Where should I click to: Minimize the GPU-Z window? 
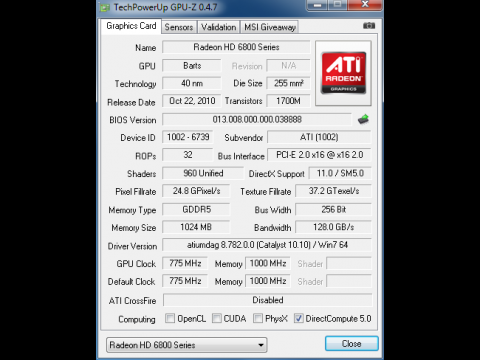[x=317, y=5]
